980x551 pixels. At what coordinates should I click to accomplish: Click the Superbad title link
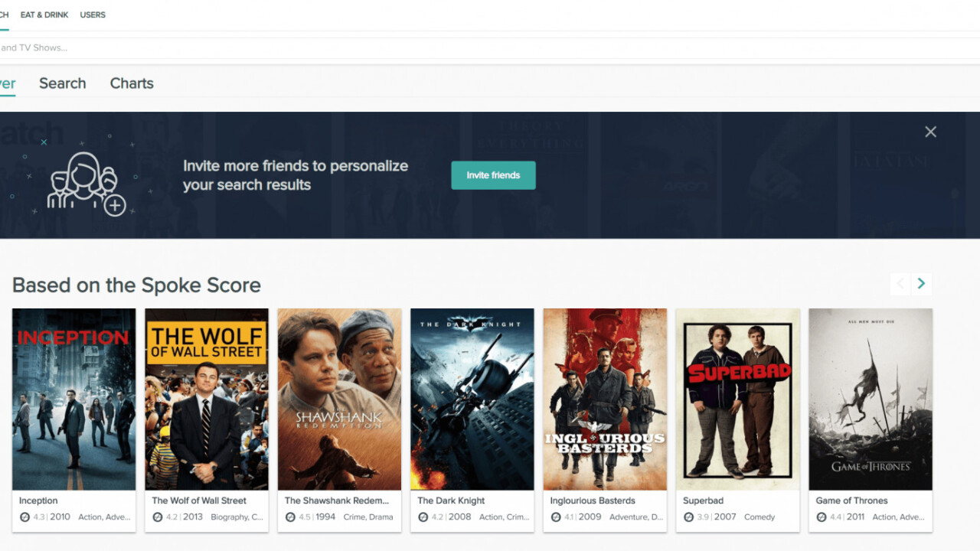pyautogui.click(x=703, y=500)
